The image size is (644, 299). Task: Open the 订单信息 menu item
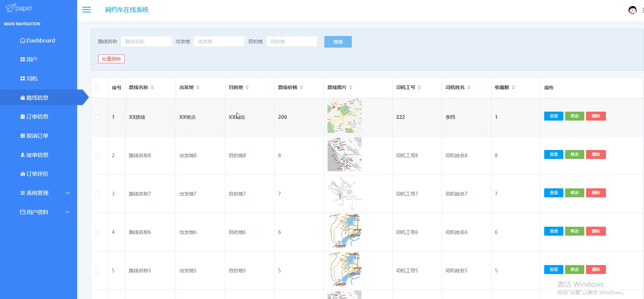click(38, 116)
